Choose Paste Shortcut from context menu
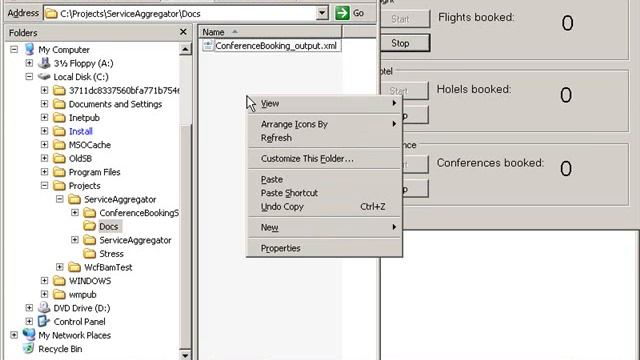The width and height of the screenshot is (640, 360). click(324, 193)
